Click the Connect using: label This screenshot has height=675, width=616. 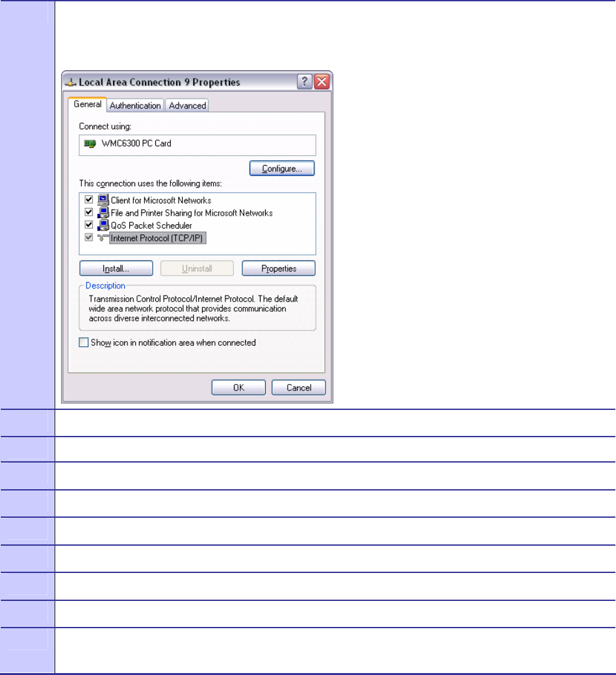pos(105,126)
